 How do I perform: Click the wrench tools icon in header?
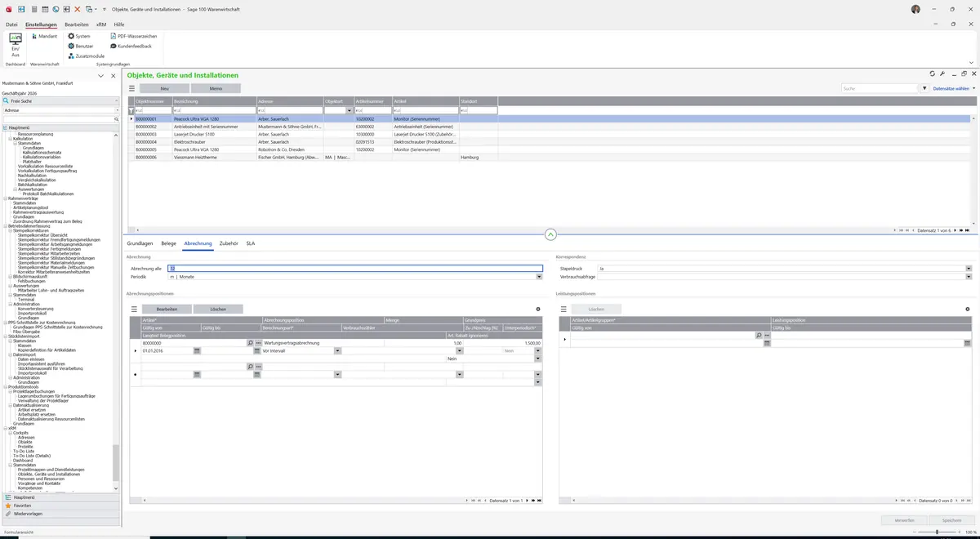click(942, 74)
